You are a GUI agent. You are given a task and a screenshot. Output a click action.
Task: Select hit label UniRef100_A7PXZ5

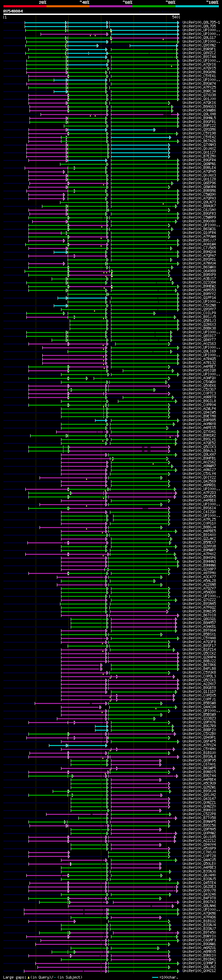coord(199,88)
